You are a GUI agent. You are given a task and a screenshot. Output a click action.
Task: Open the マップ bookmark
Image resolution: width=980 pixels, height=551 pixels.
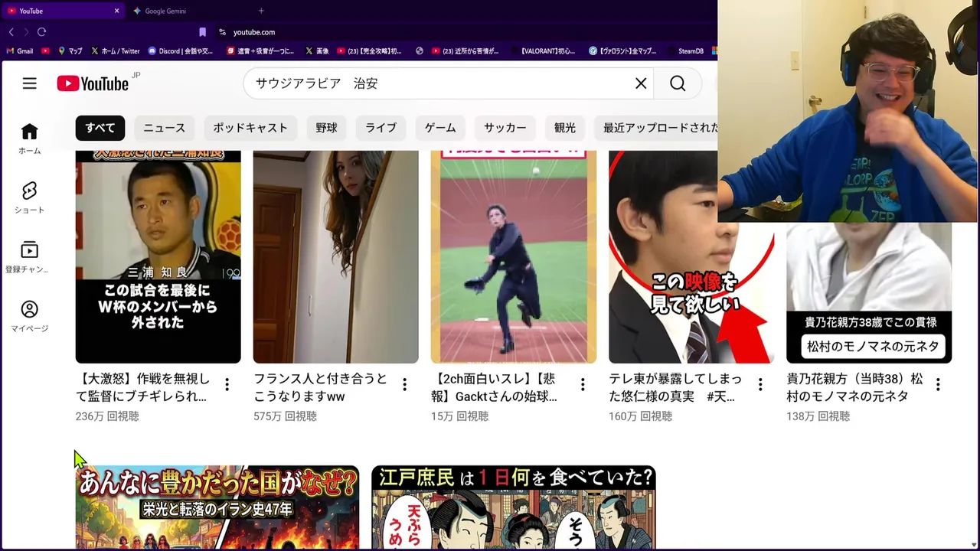point(70,51)
